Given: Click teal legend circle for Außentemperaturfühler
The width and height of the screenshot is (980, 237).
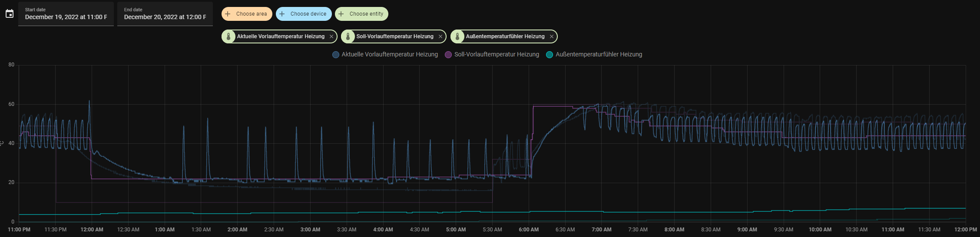Looking at the screenshot, I should click(550, 55).
